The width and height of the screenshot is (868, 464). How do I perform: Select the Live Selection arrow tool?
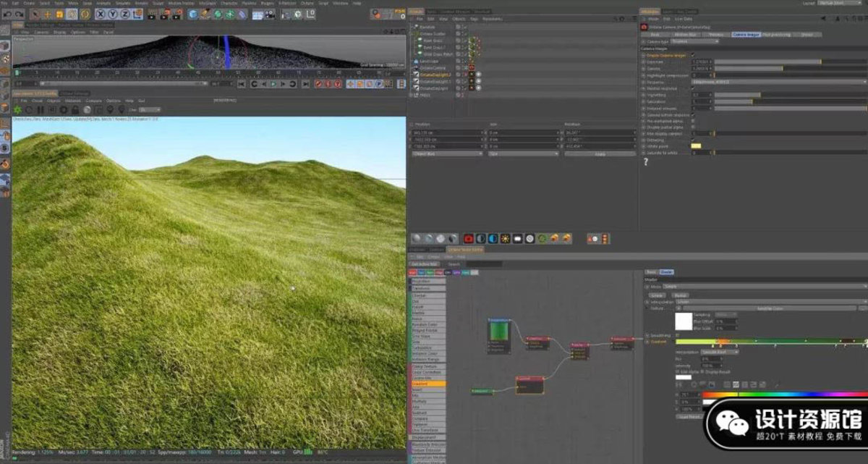[x=35, y=14]
